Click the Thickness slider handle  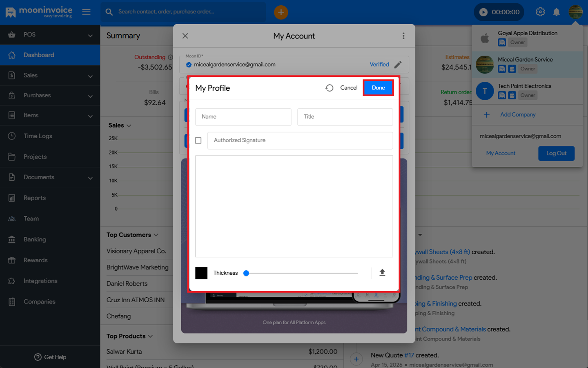pyautogui.click(x=246, y=273)
